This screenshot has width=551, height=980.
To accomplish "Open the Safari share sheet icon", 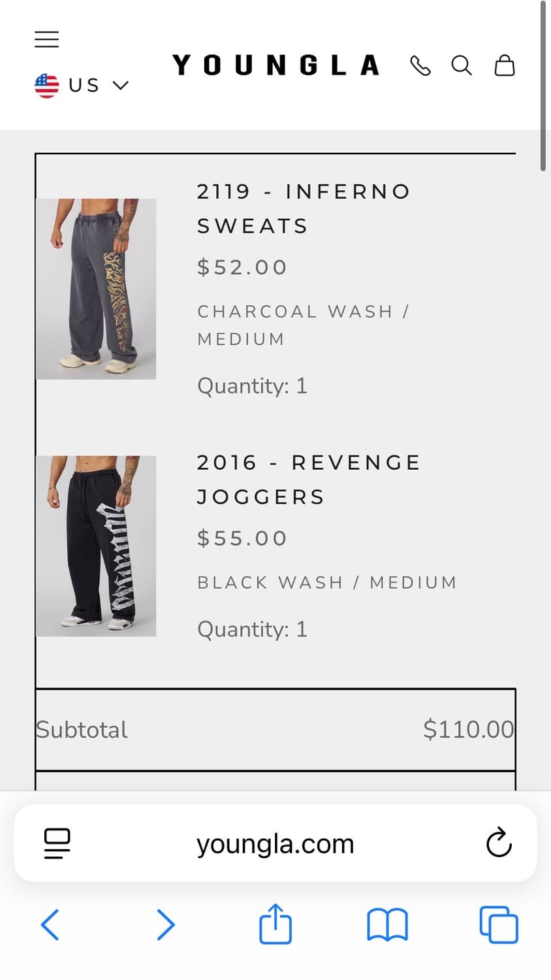I will [x=275, y=924].
